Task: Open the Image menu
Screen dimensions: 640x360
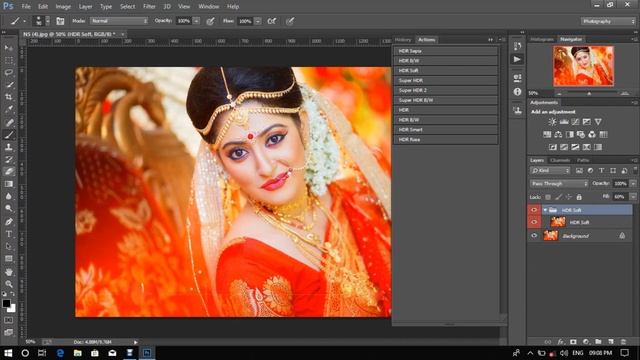Action: pyautogui.click(x=63, y=7)
